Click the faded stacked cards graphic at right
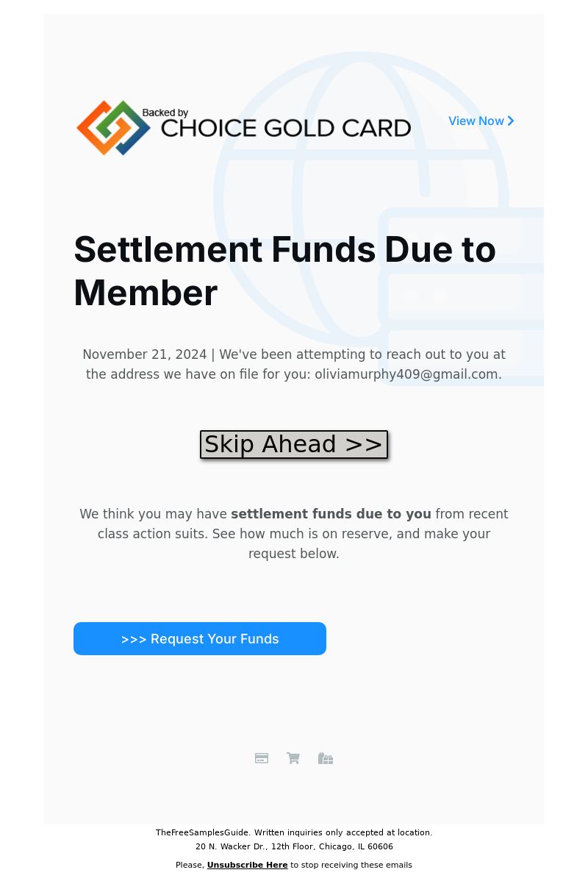This screenshot has width=588, height=878. 462,297
